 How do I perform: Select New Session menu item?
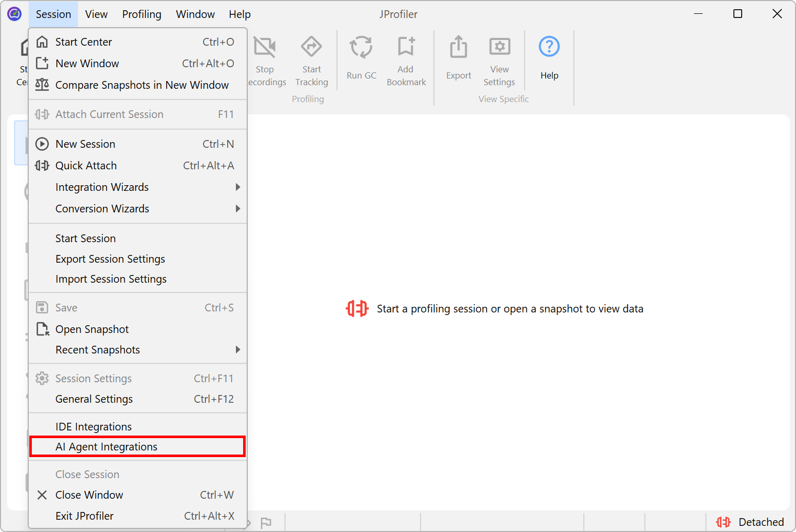(x=85, y=144)
